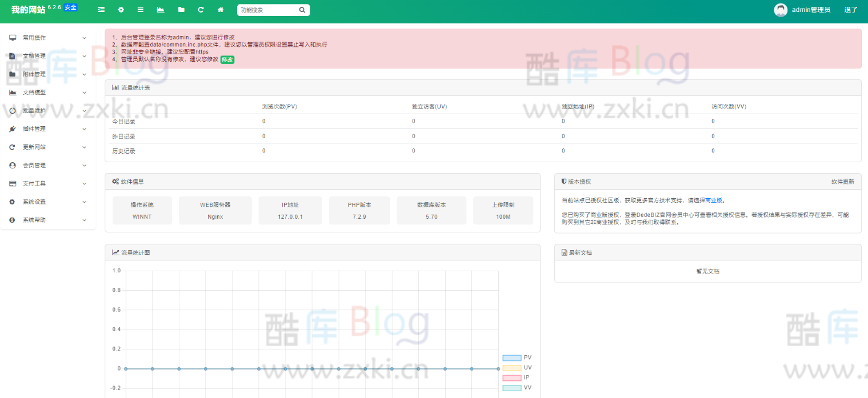Click the home icon on the top toolbar
868x398 pixels.
coord(220,10)
